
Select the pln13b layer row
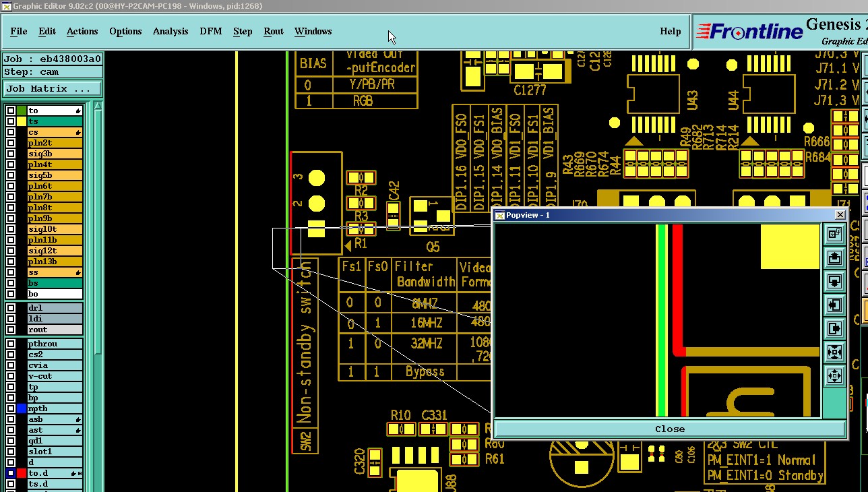(55, 262)
